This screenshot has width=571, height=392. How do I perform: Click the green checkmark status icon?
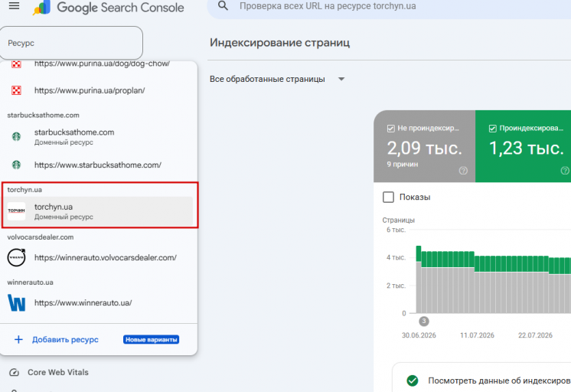[x=413, y=381]
